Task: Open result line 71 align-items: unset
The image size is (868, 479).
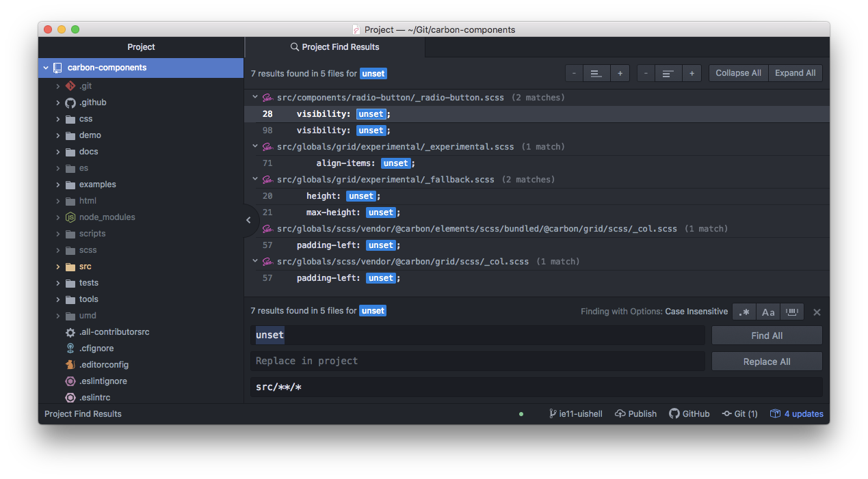Action: (x=537, y=163)
